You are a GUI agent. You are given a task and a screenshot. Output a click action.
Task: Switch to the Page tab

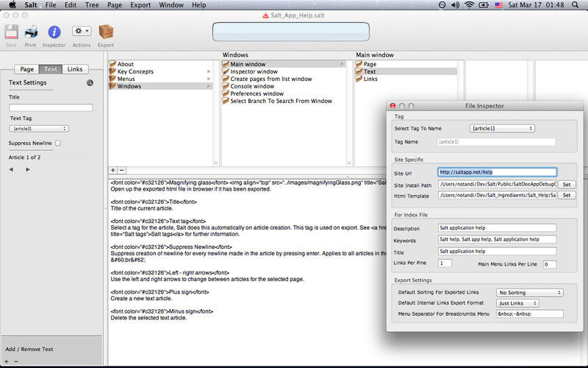[x=26, y=69]
